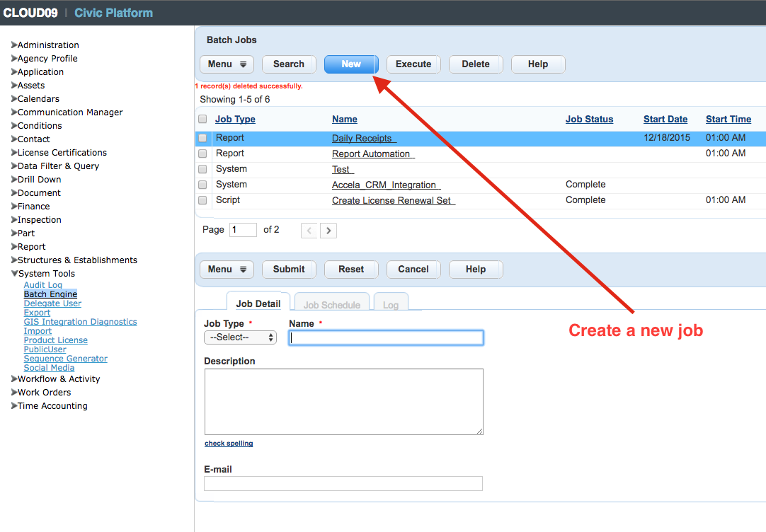Open the Job Type select dropdown
766x532 pixels.
[x=240, y=337]
